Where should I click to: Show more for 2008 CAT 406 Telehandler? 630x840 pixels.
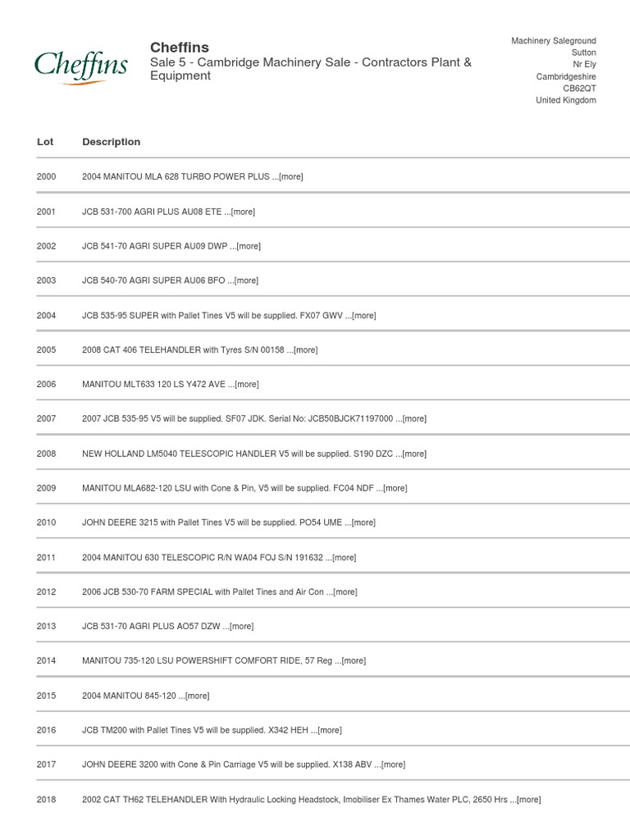(x=305, y=350)
